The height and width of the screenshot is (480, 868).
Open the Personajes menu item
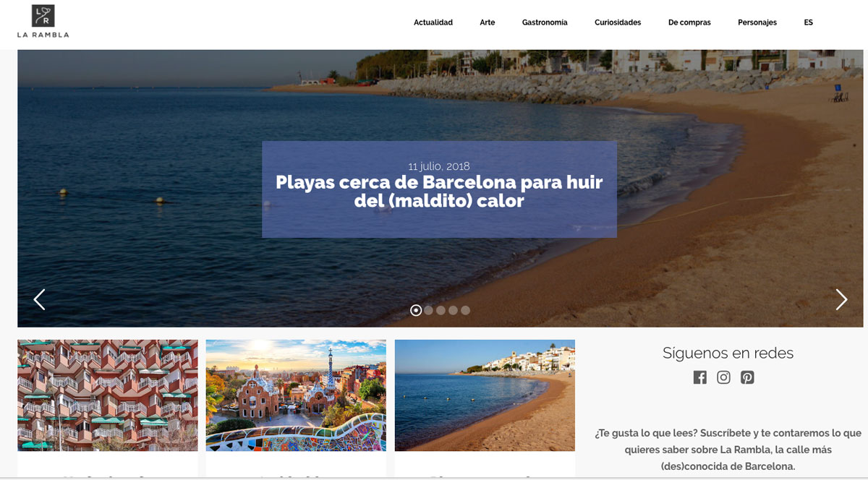[x=757, y=22]
